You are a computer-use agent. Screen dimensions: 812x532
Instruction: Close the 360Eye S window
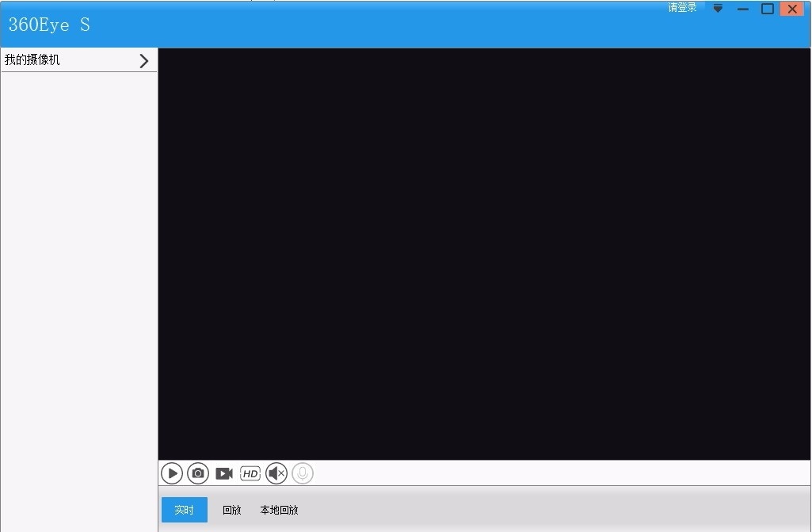click(x=792, y=9)
